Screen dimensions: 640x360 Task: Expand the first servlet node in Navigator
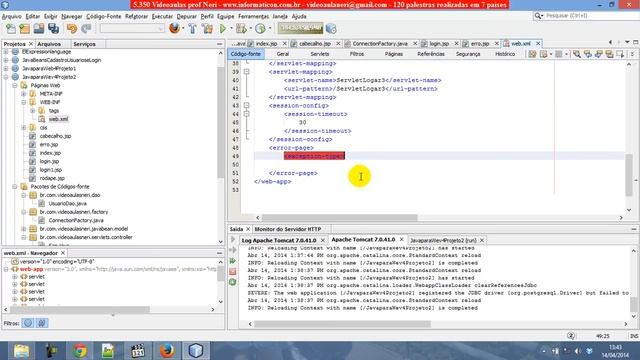tap(15, 277)
